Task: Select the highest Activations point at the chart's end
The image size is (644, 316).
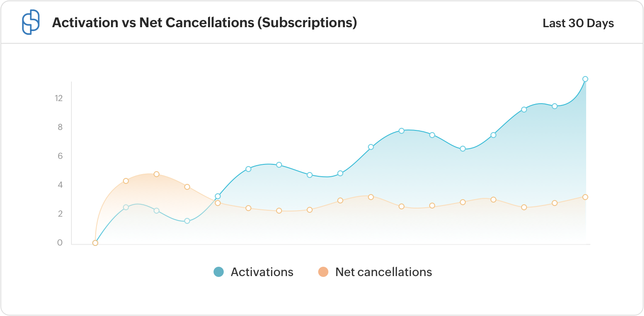Action: coord(585,79)
